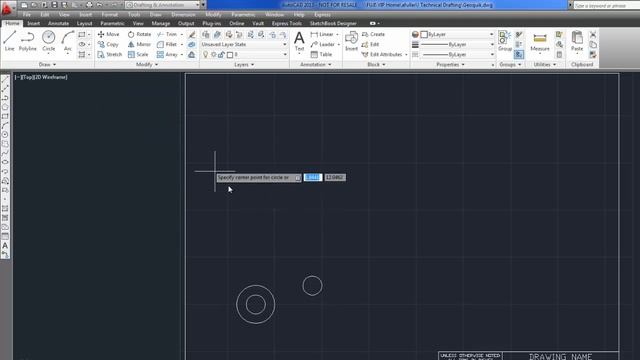
Task: Select the Line tool in the ribbon
Action: click(x=9, y=40)
